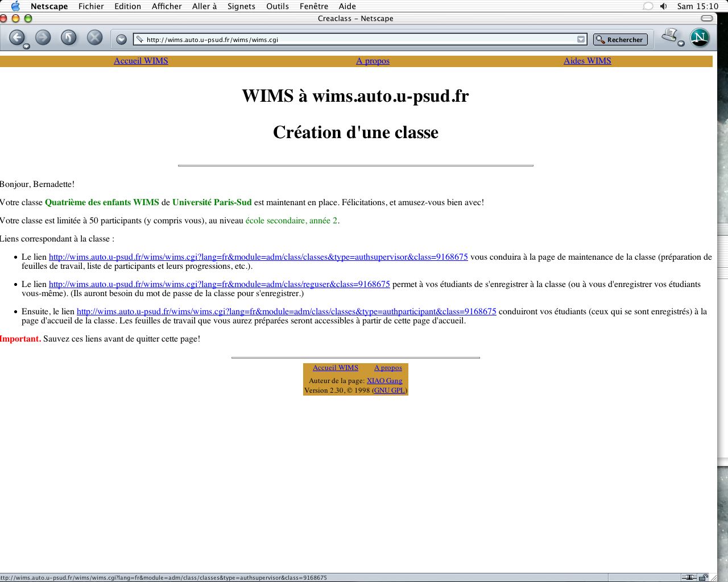Click the security padlock status icon
This screenshot has width=728, height=582.
(x=704, y=577)
